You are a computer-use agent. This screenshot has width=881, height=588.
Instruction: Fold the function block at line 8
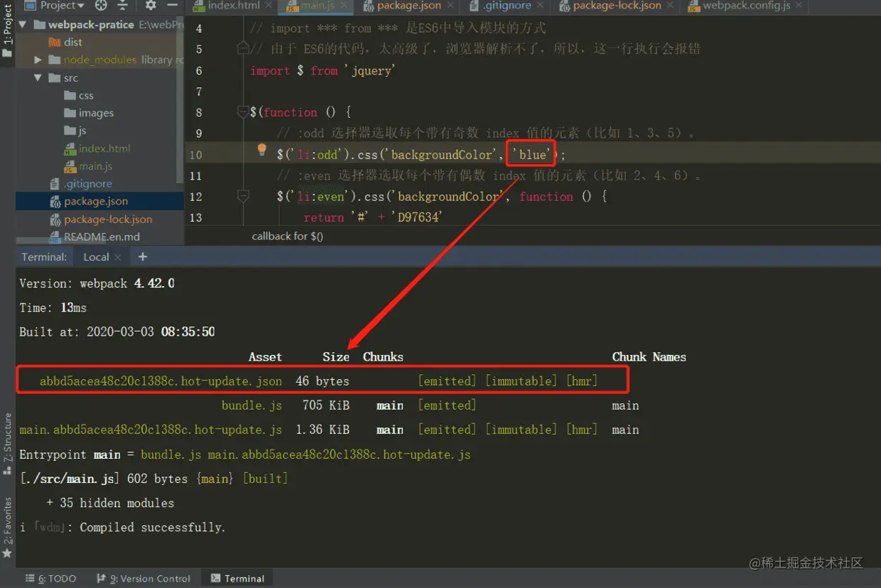coord(243,112)
